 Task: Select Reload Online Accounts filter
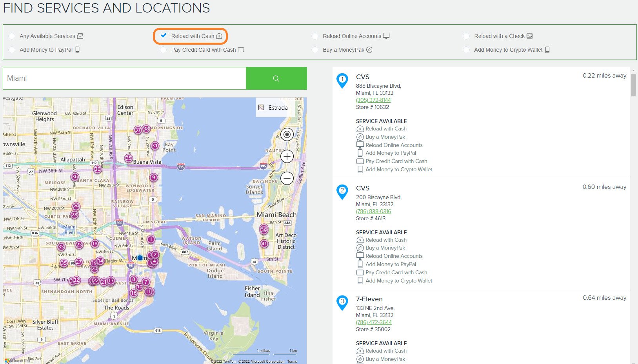[351, 36]
